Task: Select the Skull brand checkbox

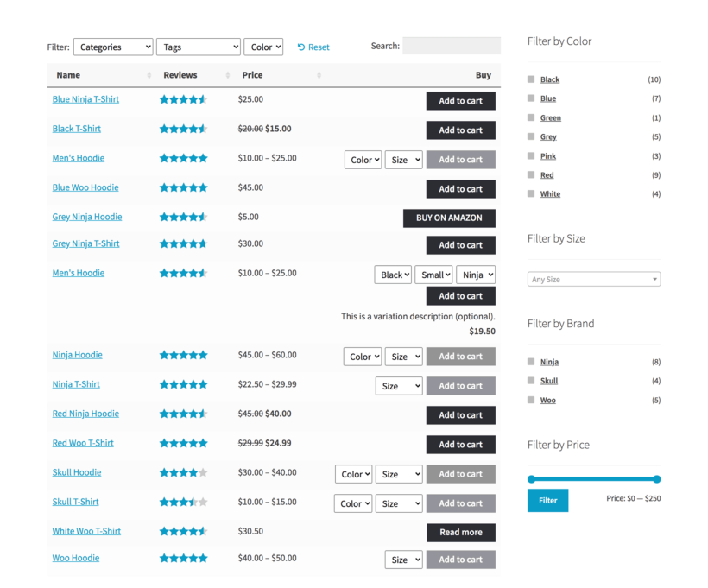Action: (529, 381)
